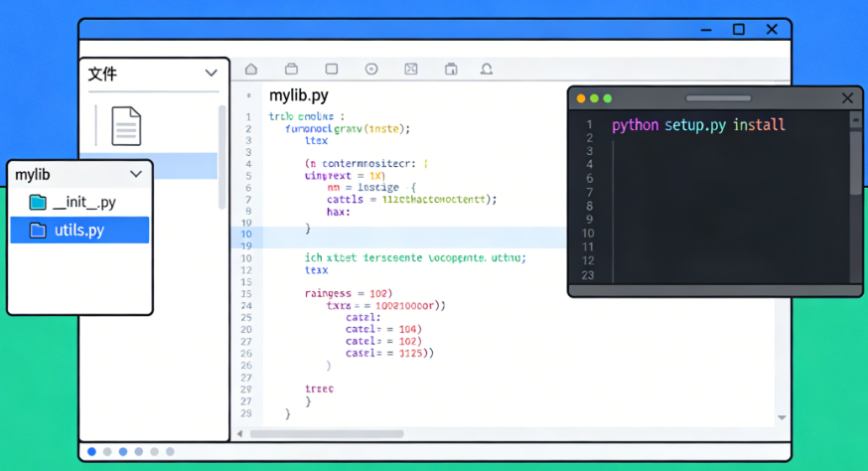Image resolution: width=868 pixels, height=471 pixels.
Task: Click the 'casel= = 3125))' code line
Action: (x=389, y=353)
